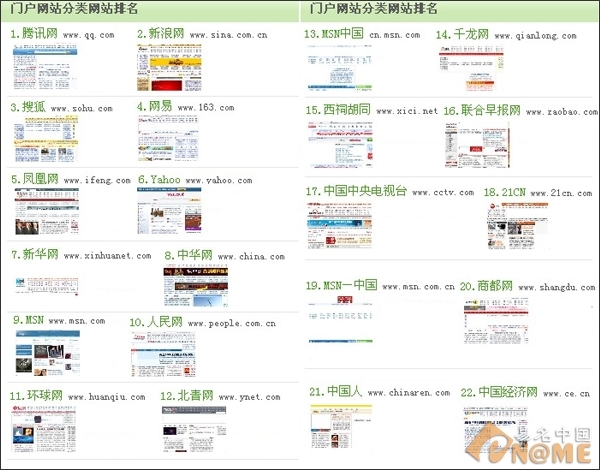Open the 9.MSN link
Screen dimensions: 600x470
click(x=28, y=320)
